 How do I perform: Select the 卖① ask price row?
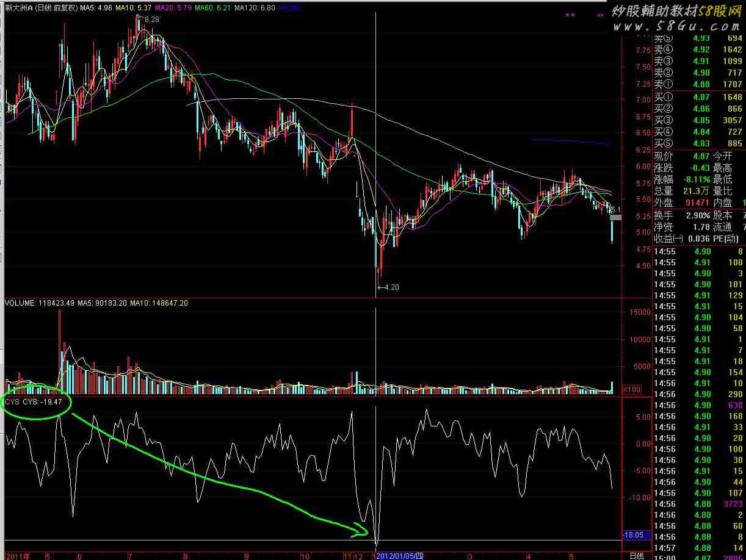click(x=698, y=84)
